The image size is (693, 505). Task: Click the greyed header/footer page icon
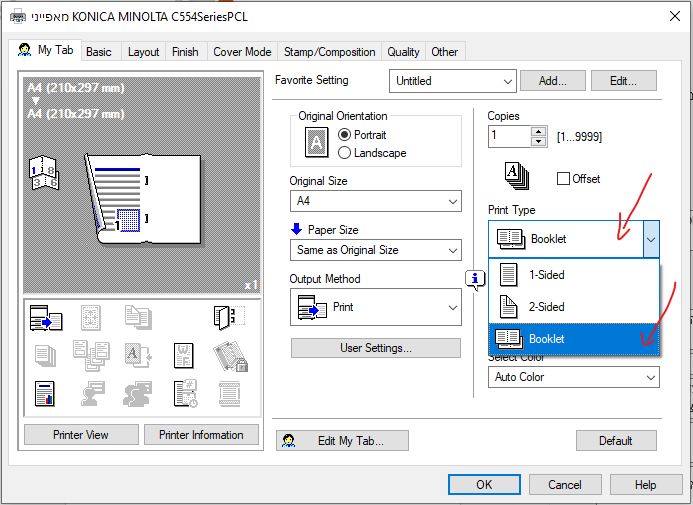point(230,393)
